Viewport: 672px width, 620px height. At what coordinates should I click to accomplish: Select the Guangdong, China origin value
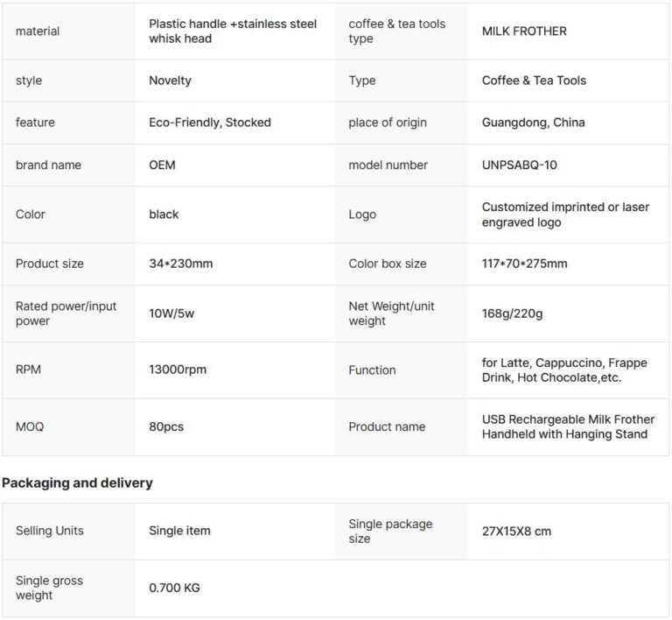[533, 123]
